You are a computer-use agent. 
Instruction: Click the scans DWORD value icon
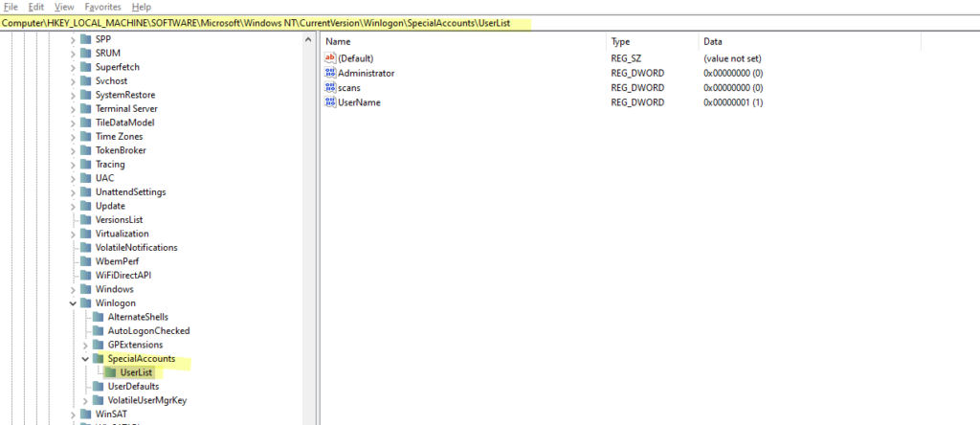[x=330, y=87]
